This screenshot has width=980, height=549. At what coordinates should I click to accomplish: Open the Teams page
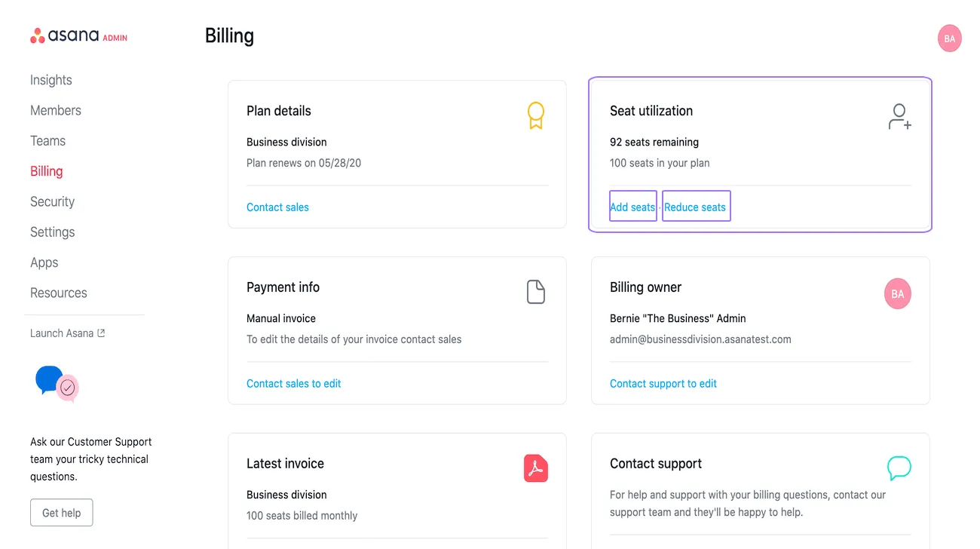click(47, 141)
